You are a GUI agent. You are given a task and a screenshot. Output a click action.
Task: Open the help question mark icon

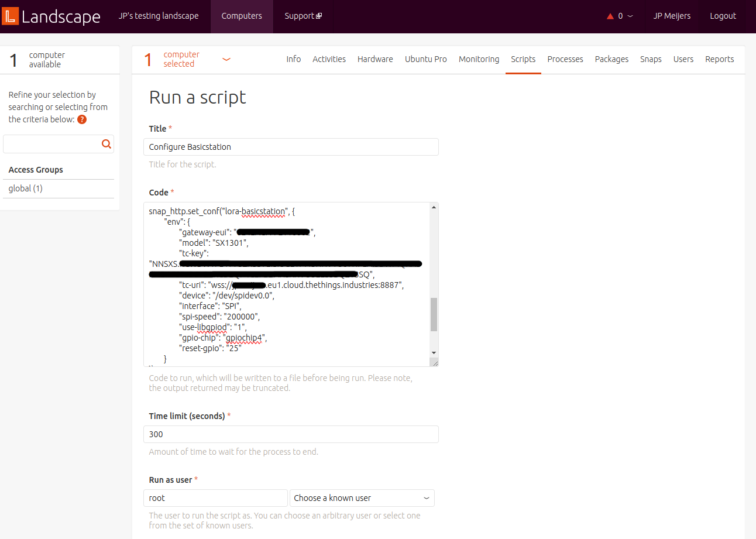tap(82, 119)
